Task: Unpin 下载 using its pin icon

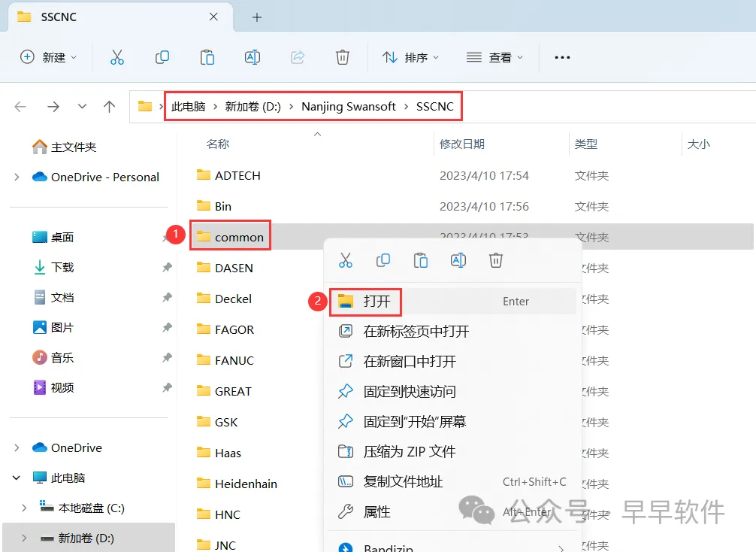Action: 167,267
